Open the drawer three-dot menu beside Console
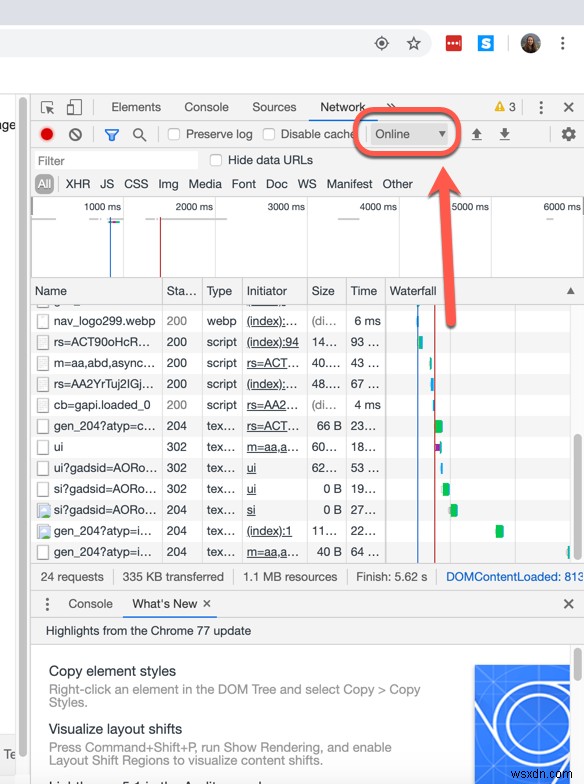Viewport: 584px width, 784px height. coord(48,604)
